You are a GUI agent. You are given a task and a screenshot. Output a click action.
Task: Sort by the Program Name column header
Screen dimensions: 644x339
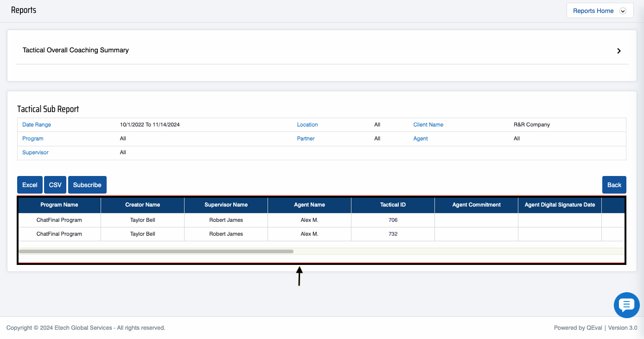click(59, 205)
